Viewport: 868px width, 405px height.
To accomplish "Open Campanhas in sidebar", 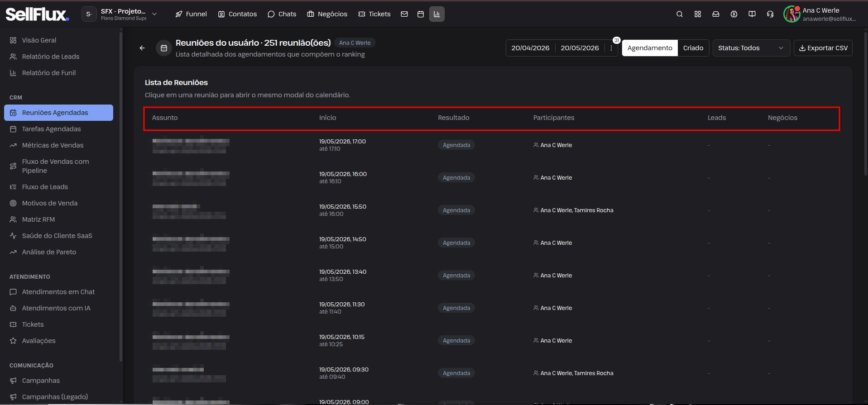I will point(58,381).
